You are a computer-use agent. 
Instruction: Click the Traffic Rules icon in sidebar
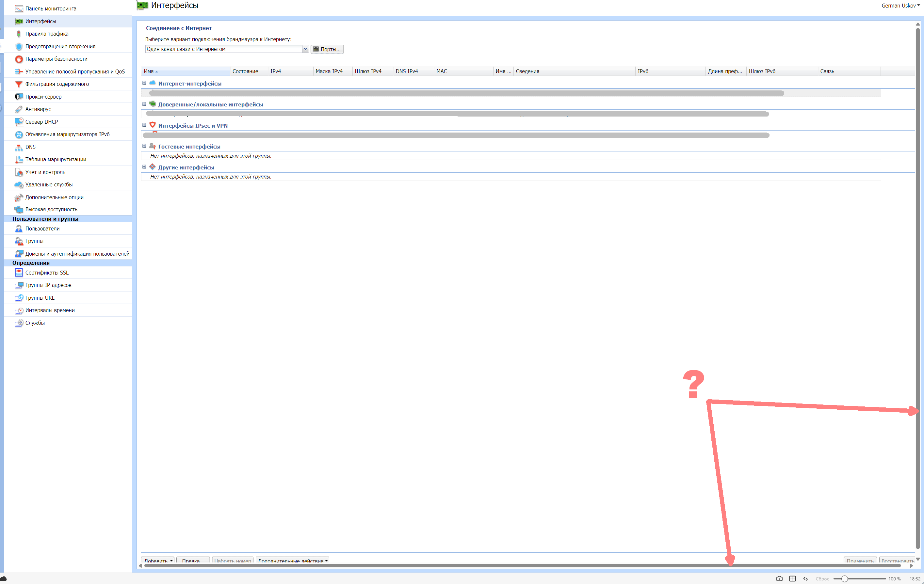[18, 34]
